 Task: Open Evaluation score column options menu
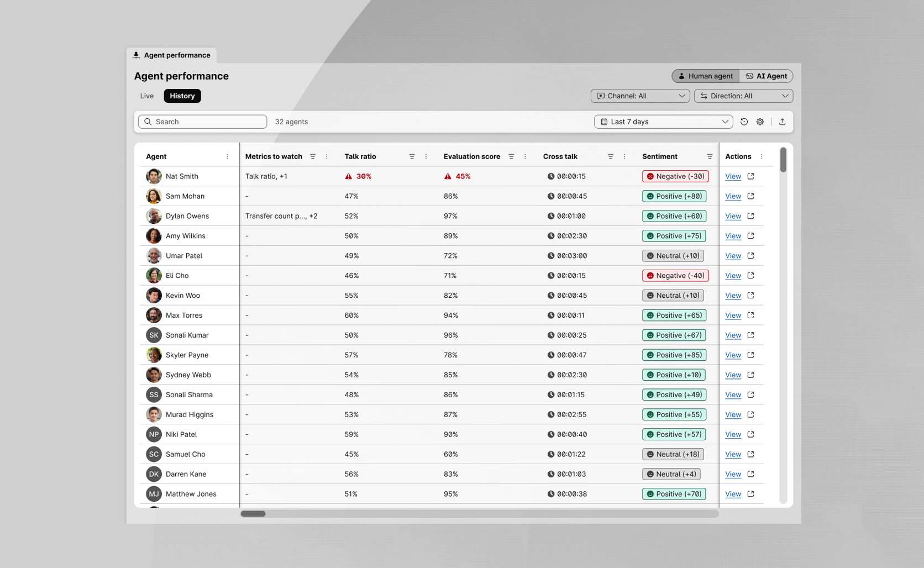click(525, 156)
